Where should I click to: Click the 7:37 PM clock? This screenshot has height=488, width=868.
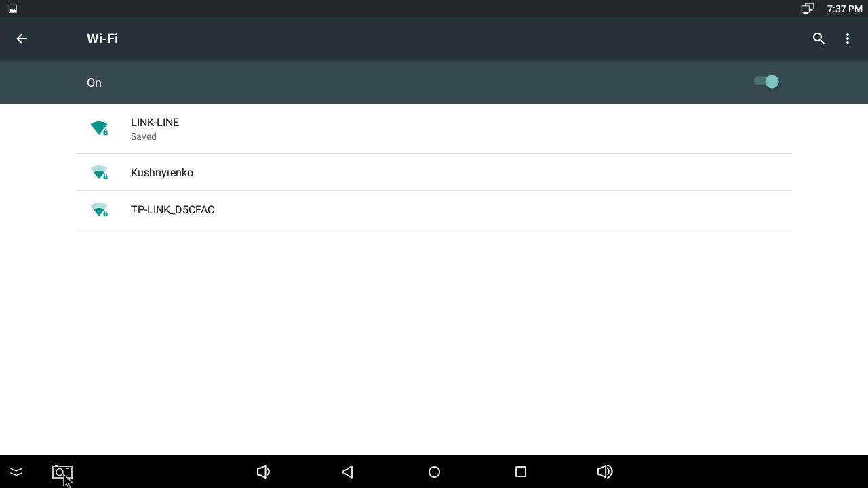tap(845, 9)
